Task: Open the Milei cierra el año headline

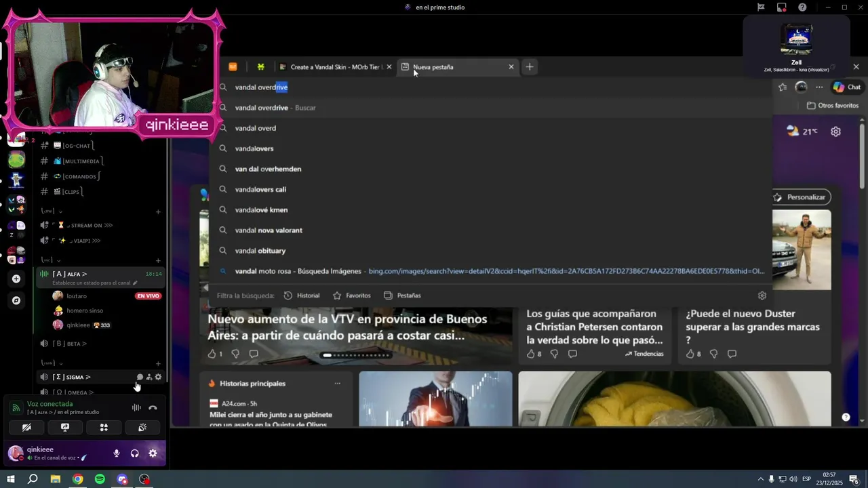Action: pos(271,420)
